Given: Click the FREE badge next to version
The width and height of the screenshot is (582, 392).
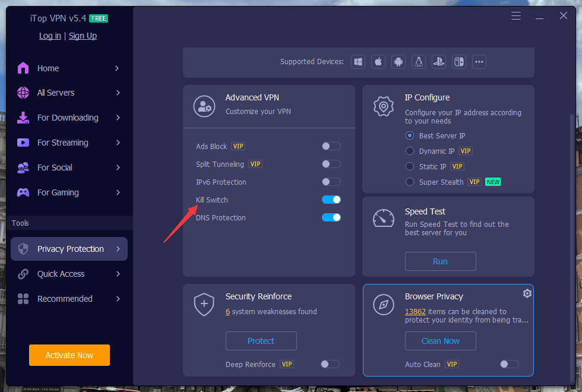Looking at the screenshot, I should click(99, 18).
